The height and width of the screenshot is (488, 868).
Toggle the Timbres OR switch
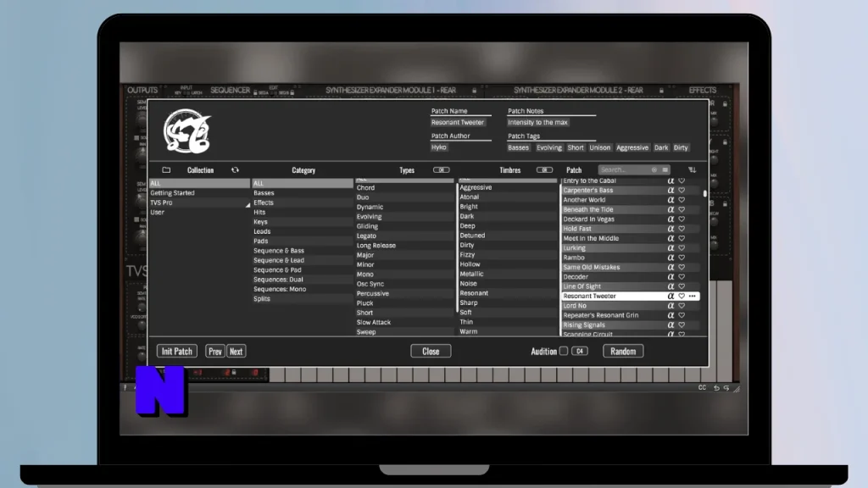tap(544, 169)
